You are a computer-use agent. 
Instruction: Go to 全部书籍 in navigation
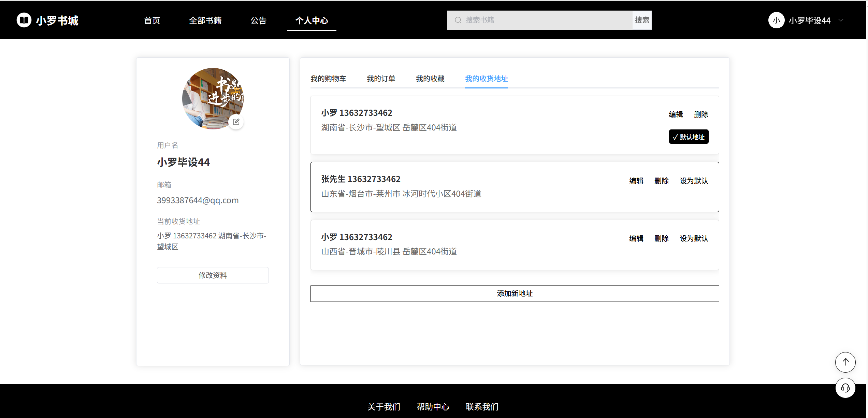pyautogui.click(x=205, y=20)
